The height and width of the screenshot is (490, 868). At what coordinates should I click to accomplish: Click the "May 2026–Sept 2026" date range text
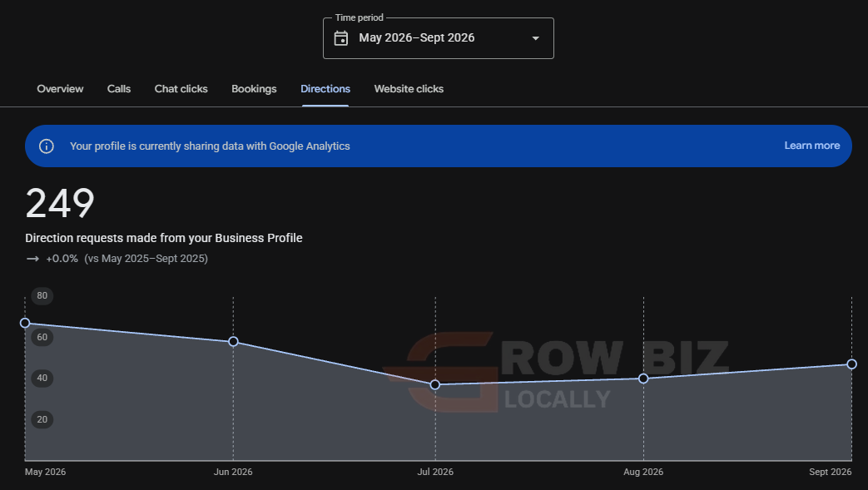[x=417, y=37]
